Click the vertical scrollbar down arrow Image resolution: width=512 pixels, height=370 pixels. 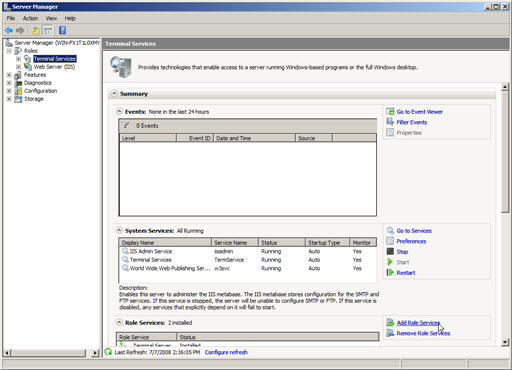click(505, 342)
